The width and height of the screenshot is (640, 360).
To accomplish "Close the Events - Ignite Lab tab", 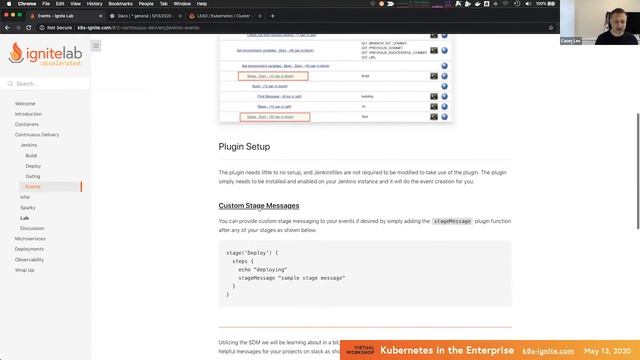I will (x=100, y=16).
